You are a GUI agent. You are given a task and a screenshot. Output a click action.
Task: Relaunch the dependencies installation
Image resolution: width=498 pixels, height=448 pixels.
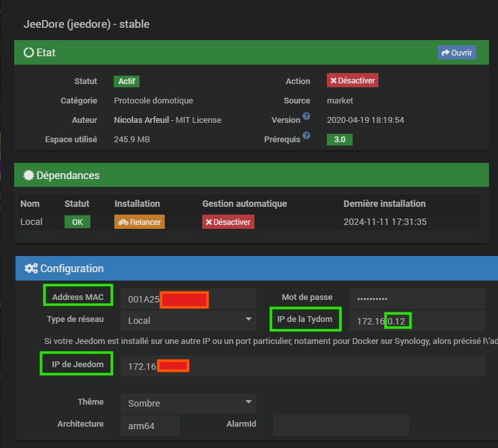140,222
